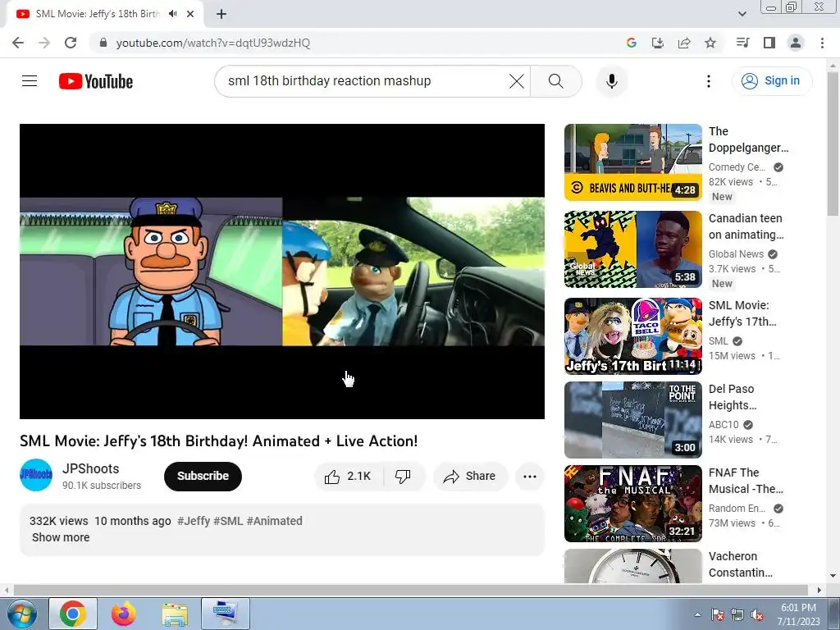Open the JPShoots channel name link
This screenshot has width=840, height=630.
pos(90,468)
